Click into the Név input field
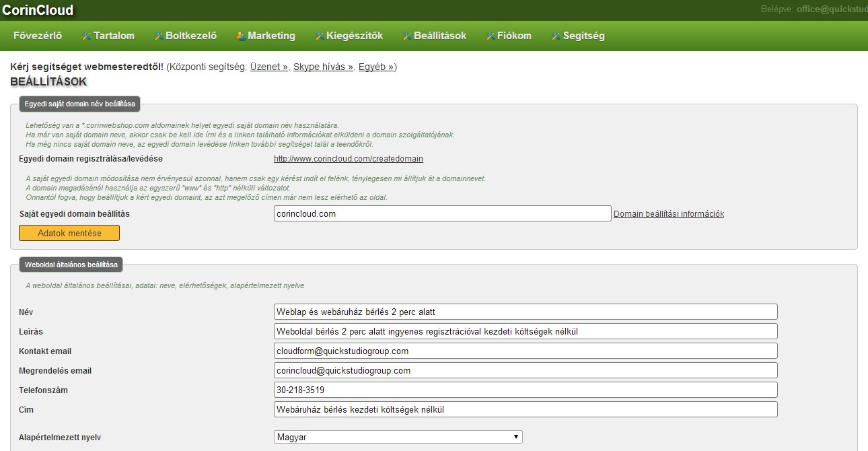 (526, 312)
